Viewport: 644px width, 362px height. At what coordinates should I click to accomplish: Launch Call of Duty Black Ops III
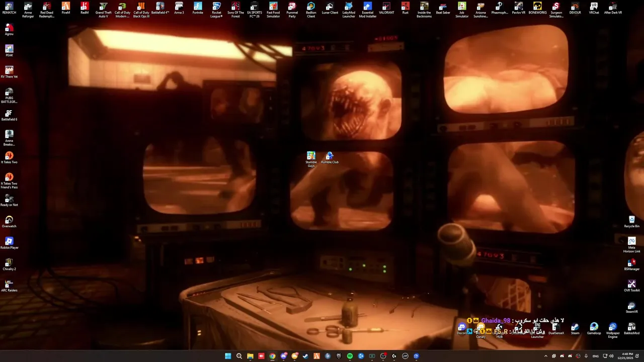point(141,10)
